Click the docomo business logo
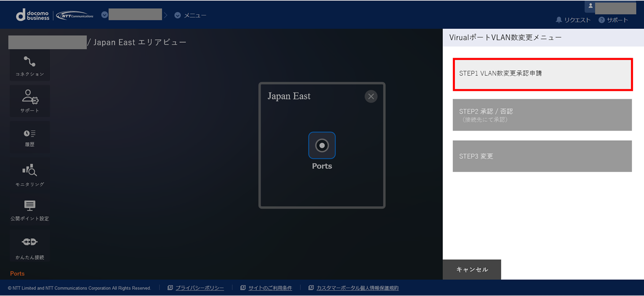Screen dimensions: 644x296 pos(33,15)
